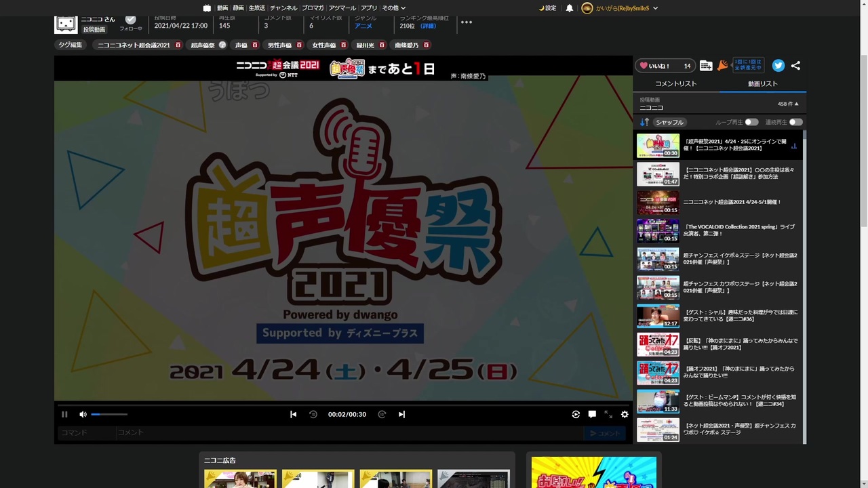Screen dimensions: 868x488
Task: Toggle comment display speech bubble icon
Action: 592,414
